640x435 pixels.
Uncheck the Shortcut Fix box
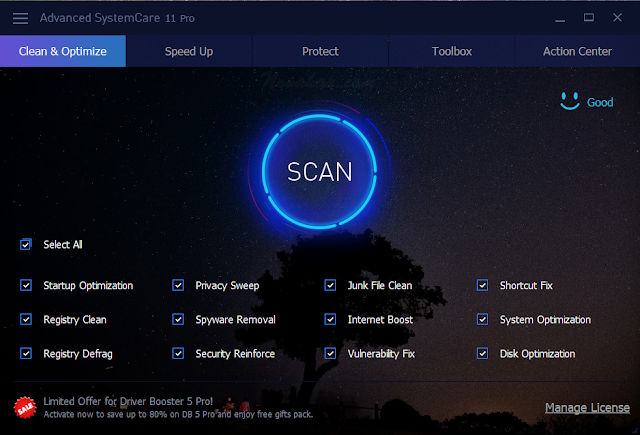point(482,285)
